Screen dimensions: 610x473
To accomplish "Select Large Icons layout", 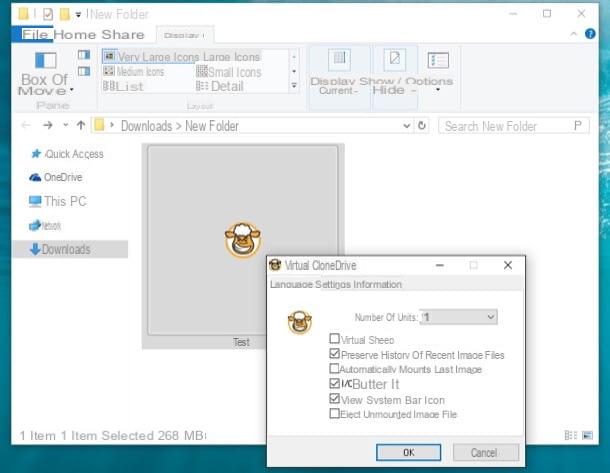I will point(231,57).
